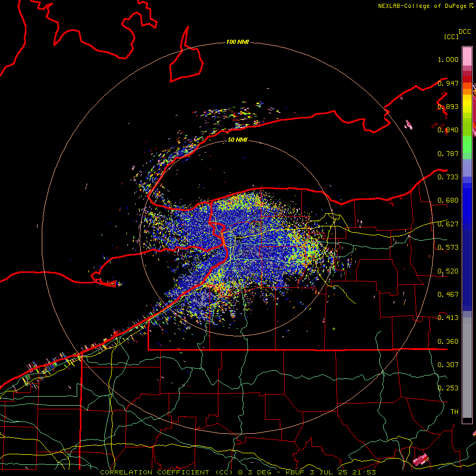Select the 0.467 scale value

(x=448, y=295)
